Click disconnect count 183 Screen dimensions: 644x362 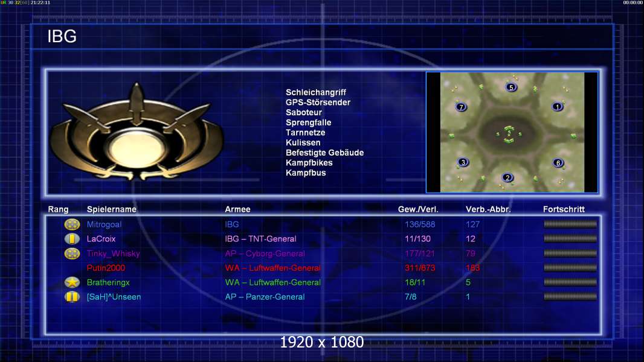[473, 268]
